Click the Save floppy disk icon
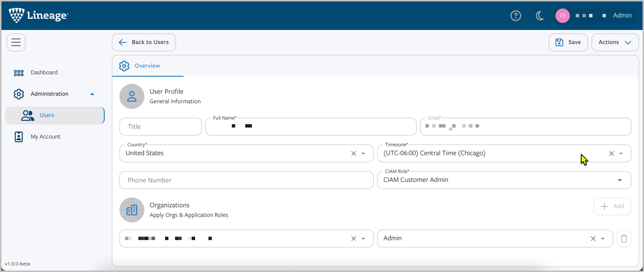 coord(559,42)
